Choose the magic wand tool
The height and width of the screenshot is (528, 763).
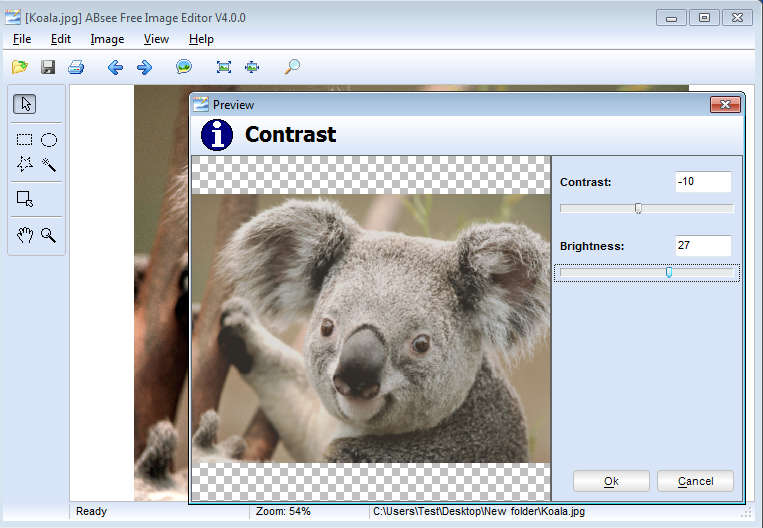coord(48,164)
